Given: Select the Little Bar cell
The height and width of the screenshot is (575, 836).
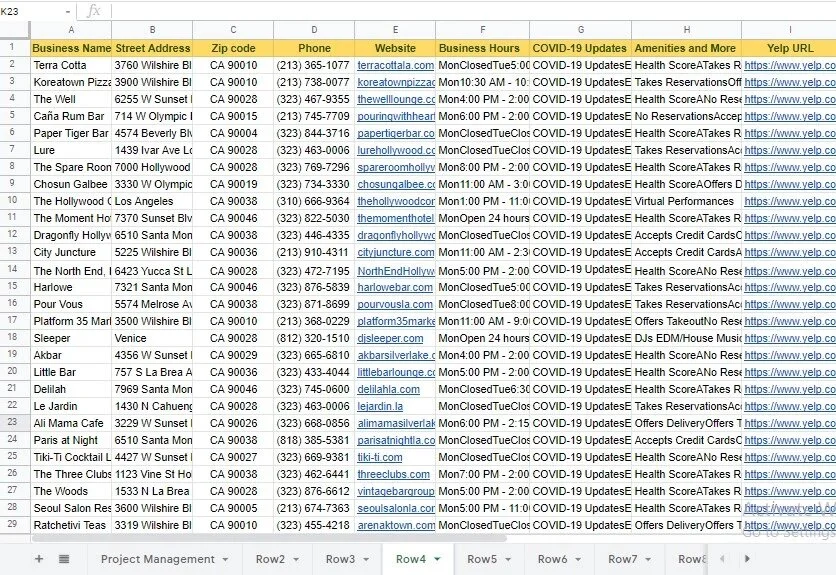Looking at the screenshot, I should pos(71,372).
